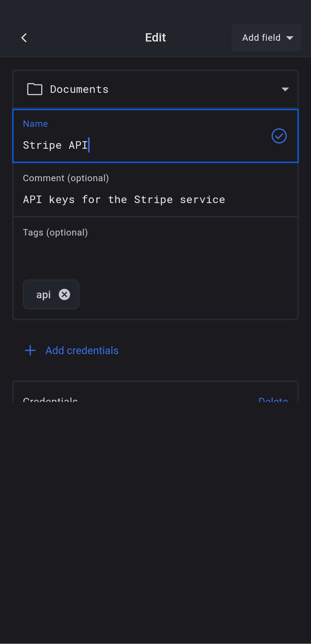
Task: Click the partially visible Delete link
Action: (x=273, y=399)
